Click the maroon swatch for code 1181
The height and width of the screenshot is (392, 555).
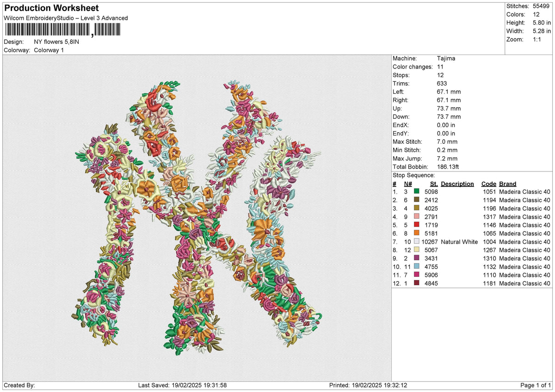pyautogui.click(x=416, y=283)
